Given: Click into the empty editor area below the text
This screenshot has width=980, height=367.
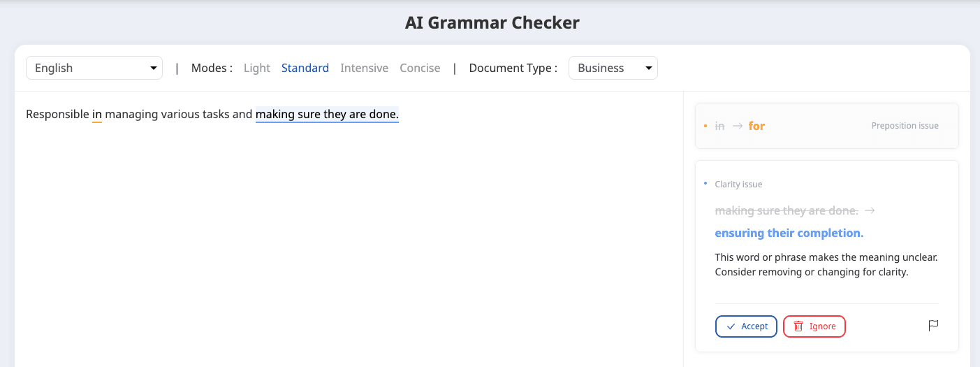Looking at the screenshot, I should [348, 245].
